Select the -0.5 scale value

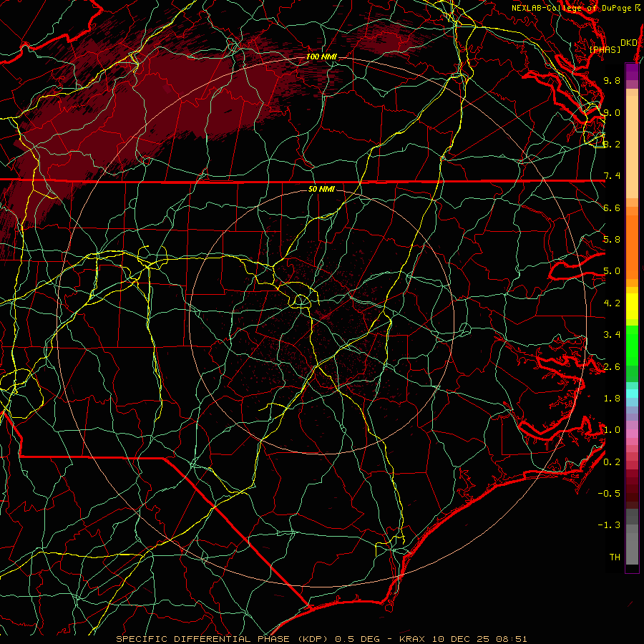(x=609, y=494)
